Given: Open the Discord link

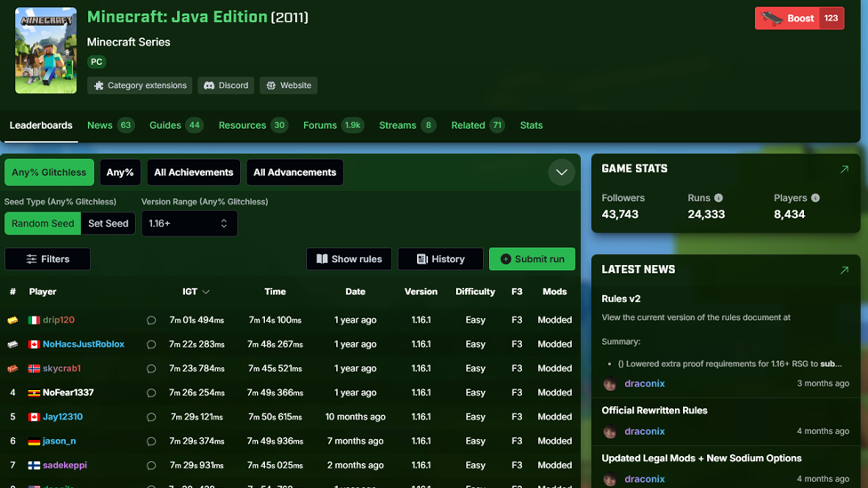Looking at the screenshot, I should click(x=226, y=85).
